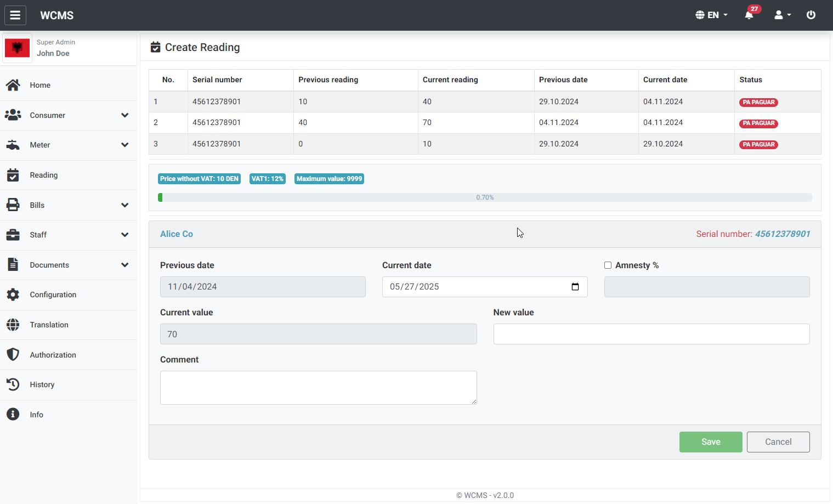
Task: Click the Save button
Action: click(711, 442)
